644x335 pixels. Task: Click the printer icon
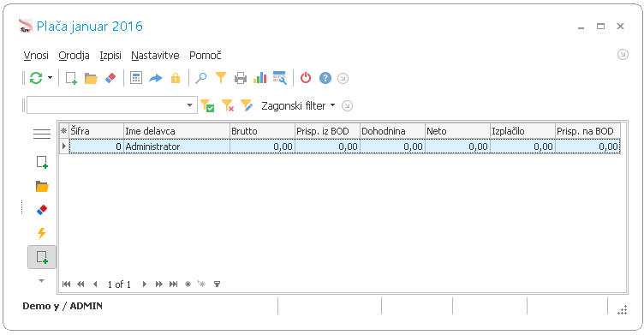tap(241, 78)
